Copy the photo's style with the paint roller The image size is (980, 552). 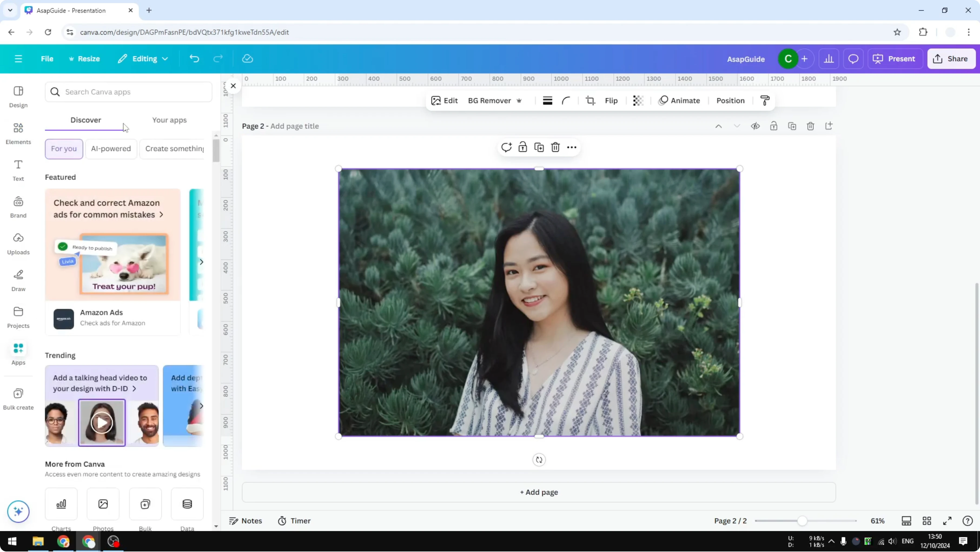point(765,100)
